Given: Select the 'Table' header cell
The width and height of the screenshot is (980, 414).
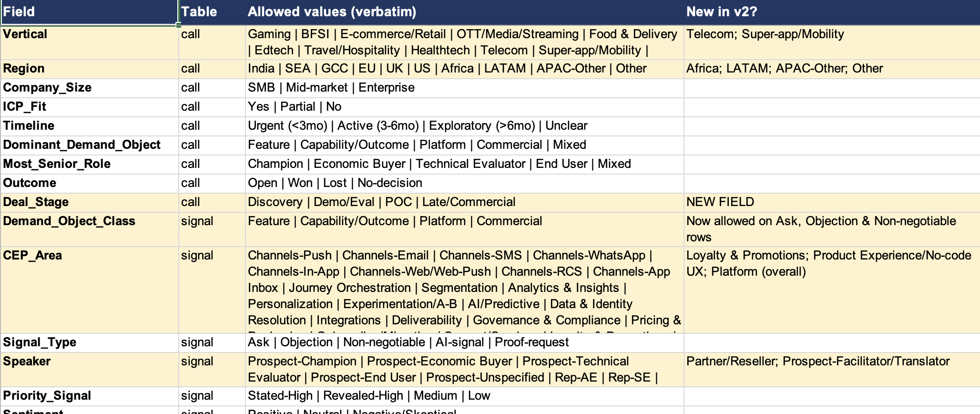Looking at the screenshot, I should click(x=212, y=12).
